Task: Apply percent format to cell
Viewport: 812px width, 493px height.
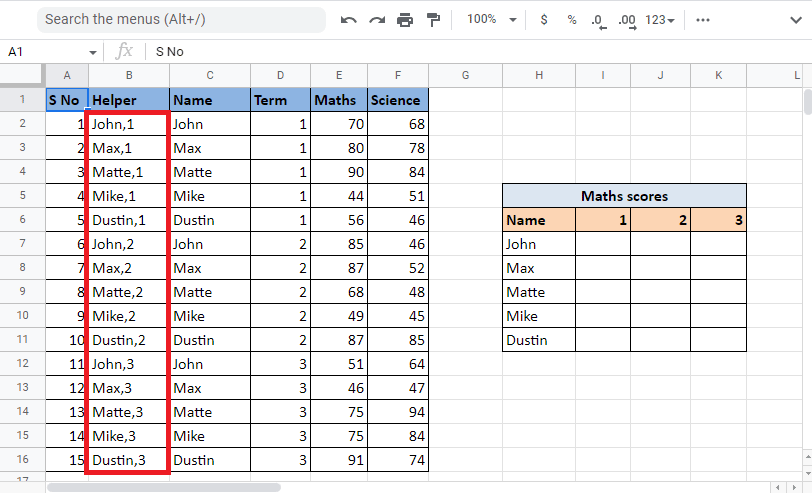Action: [x=571, y=20]
